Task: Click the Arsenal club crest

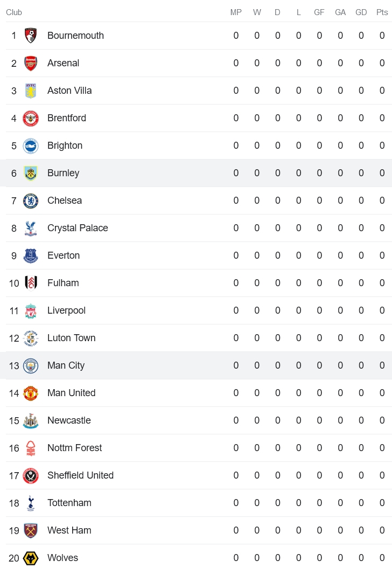Action: click(x=31, y=63)
